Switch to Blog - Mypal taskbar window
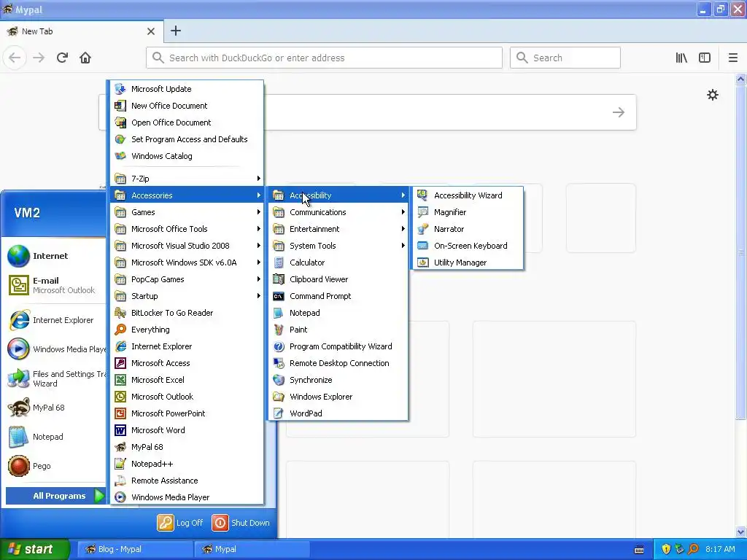The width and height of the screenshot is (747, 560). point(135,549)
